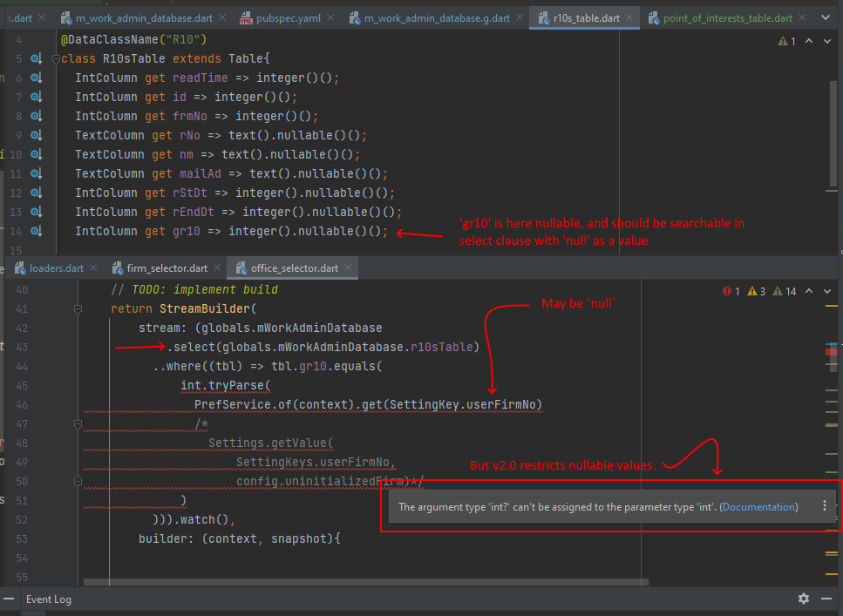The width and height of the screenshot is (843, 616).
Task: Click the weak warning count 14 indicator
Action: pos(785,291)
